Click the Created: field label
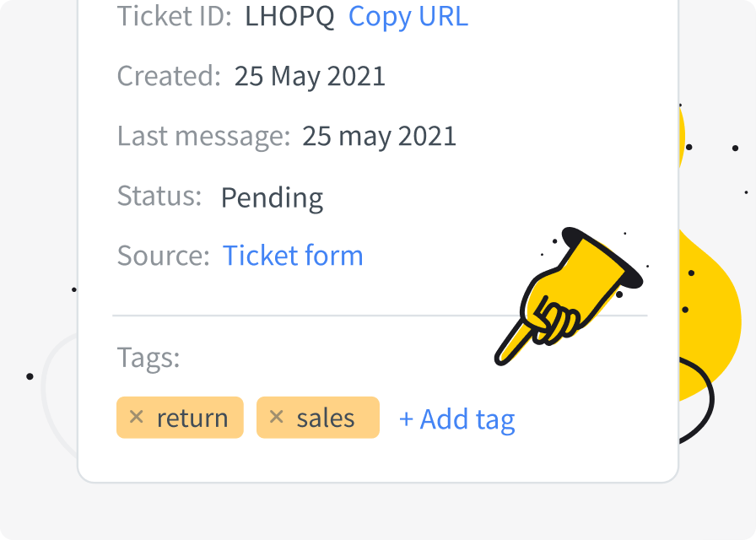The height and width of the screenshot is (540, 756). (169, 76)
